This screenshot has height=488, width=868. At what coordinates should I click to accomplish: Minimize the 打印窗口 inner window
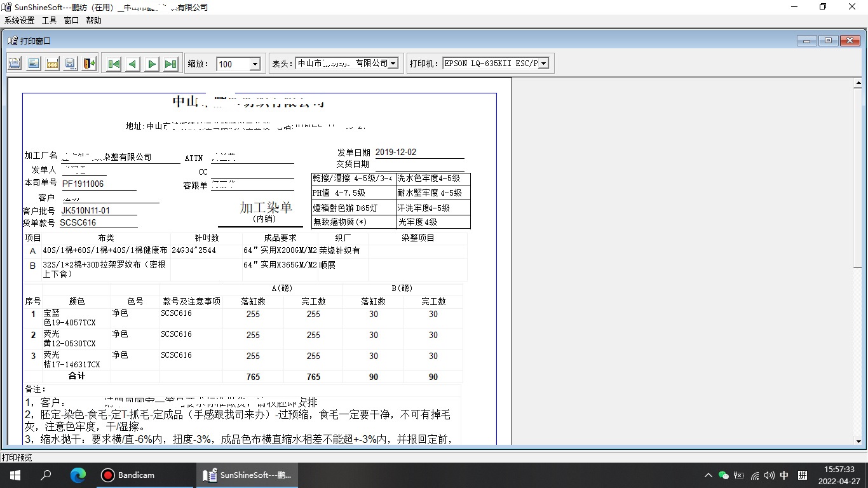(x=807, y=41)
